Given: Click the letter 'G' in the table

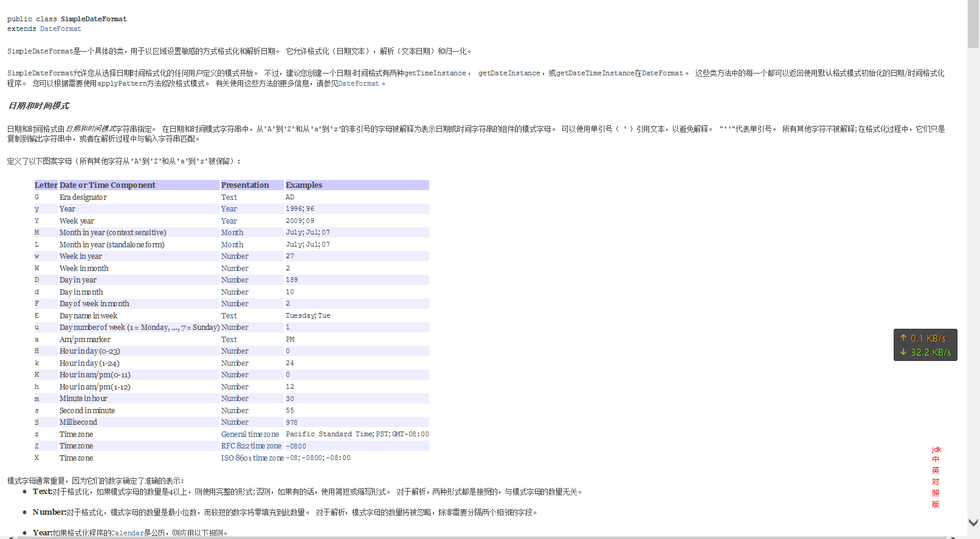Looking at the screenshot, I should click(x=36, y=197).
